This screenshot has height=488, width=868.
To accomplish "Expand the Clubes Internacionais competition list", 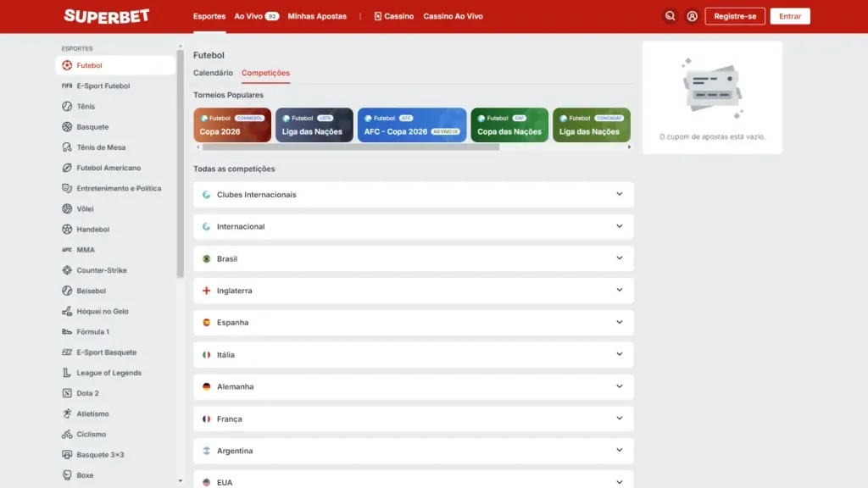I will coord(413,195).
